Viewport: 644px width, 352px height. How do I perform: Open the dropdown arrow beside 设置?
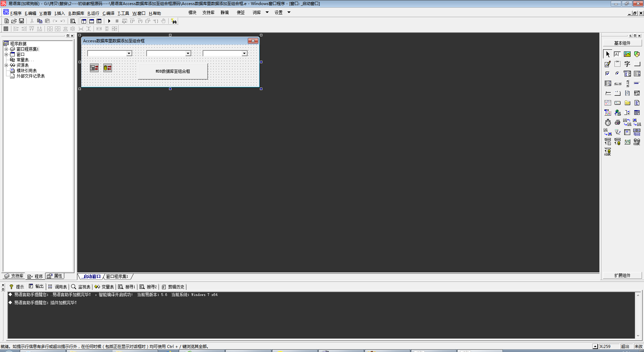pos(289,12)
